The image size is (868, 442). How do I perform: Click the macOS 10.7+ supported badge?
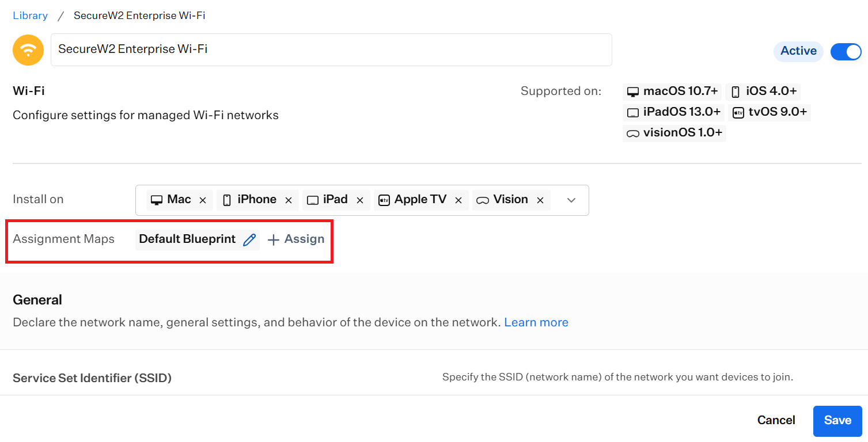pyautogui.click(x=673, y=91)
